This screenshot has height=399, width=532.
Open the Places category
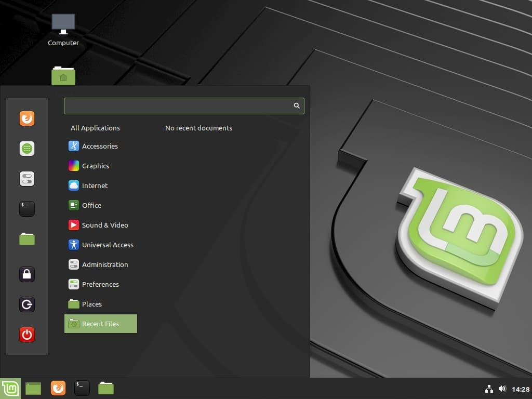[101, 304]
